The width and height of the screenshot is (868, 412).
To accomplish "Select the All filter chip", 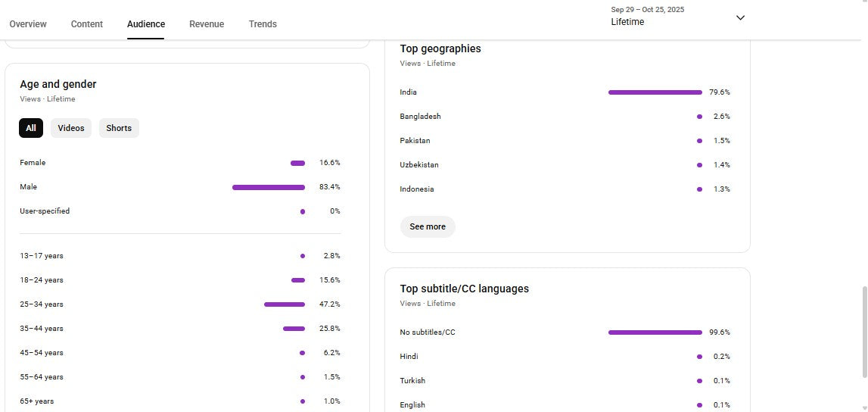I will tap(31, 128).
